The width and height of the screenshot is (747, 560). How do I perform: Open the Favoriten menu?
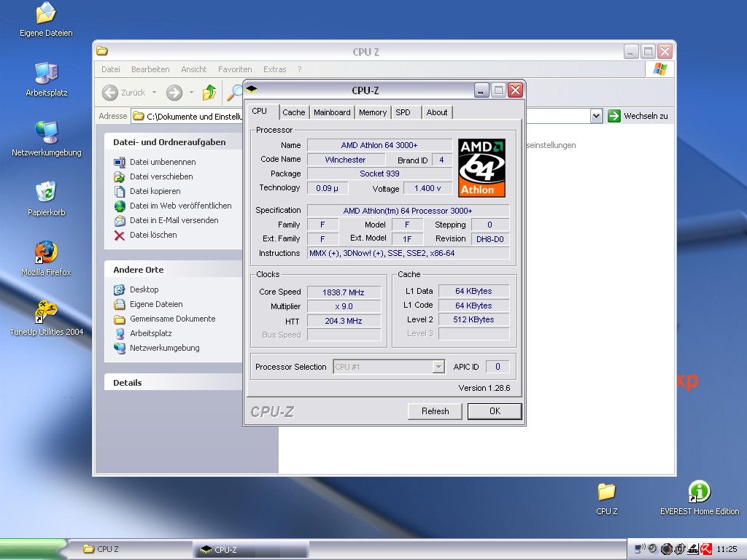(235, 69)
